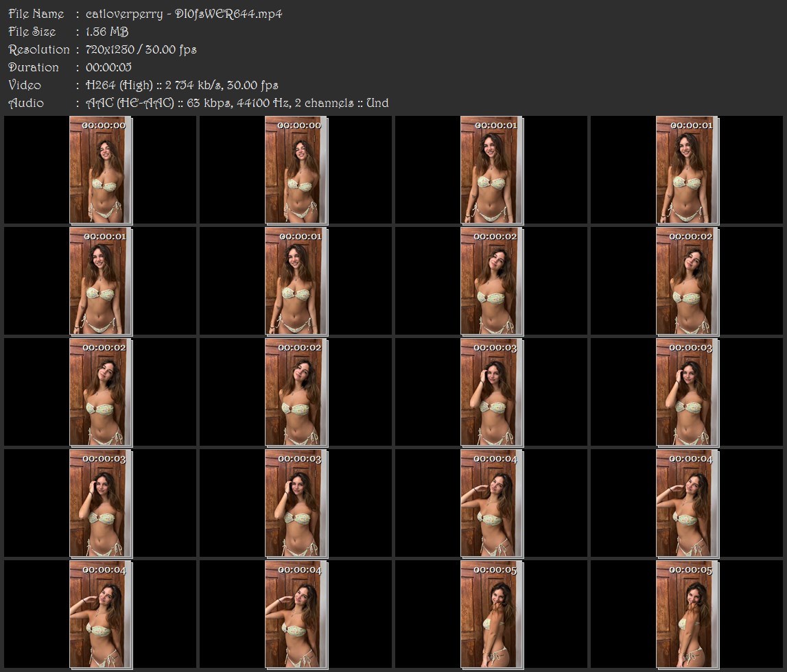Open the first top-row frame stamped 00:00:00
The width and height of the screenshot is (787, 672).
[x=100, y=170]
